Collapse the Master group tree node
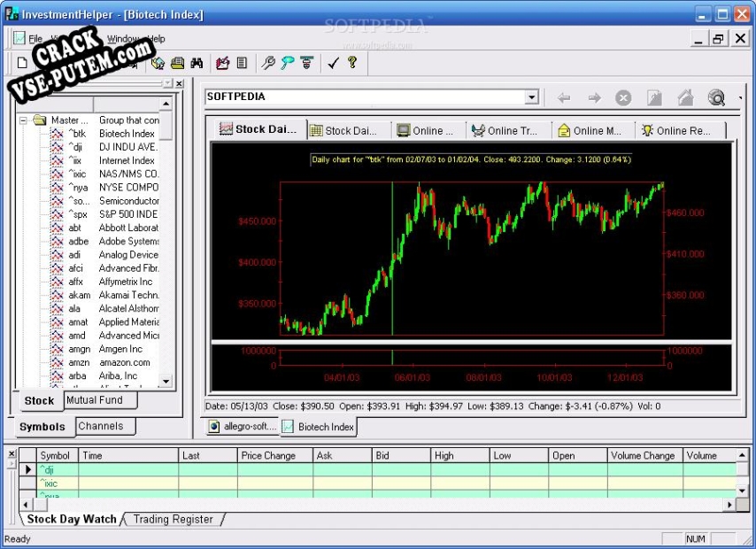 click(x=23, y=120)
